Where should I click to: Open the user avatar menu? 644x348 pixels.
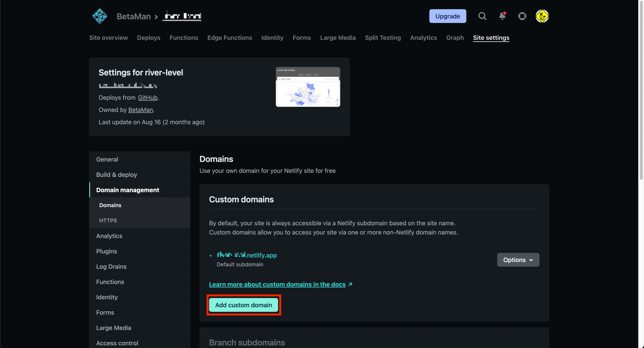coord(542,16)
